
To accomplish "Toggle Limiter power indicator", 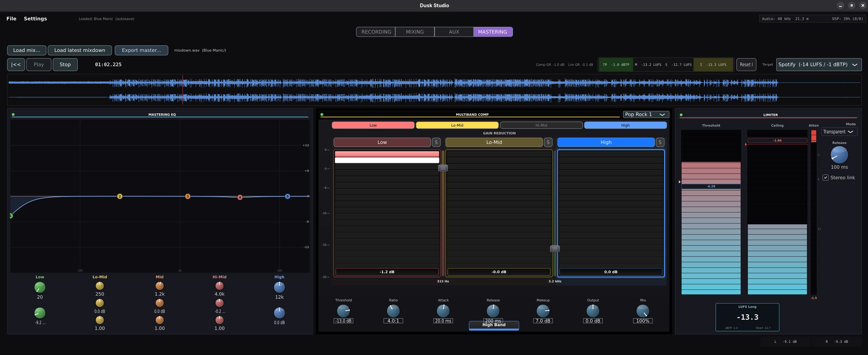I will (681, 115).
